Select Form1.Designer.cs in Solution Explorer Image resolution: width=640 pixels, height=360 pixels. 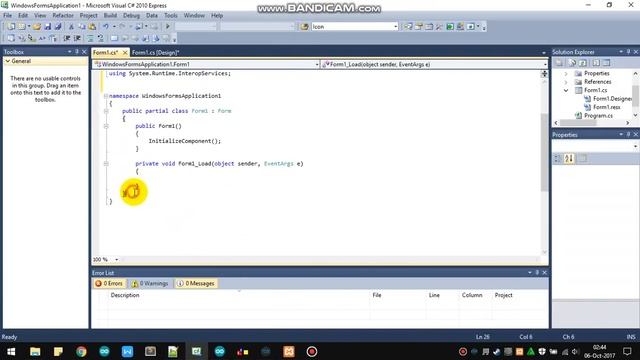(x=611, y=99)
